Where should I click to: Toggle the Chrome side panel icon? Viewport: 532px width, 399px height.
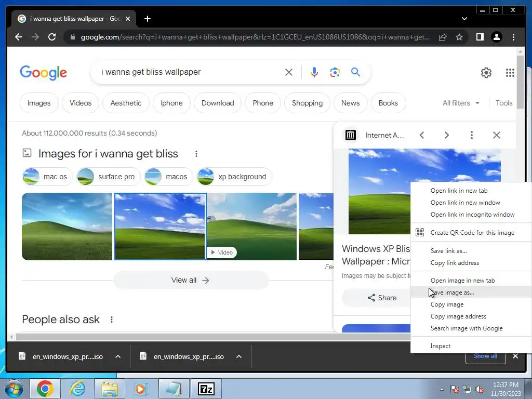click(x=480, y=37)
